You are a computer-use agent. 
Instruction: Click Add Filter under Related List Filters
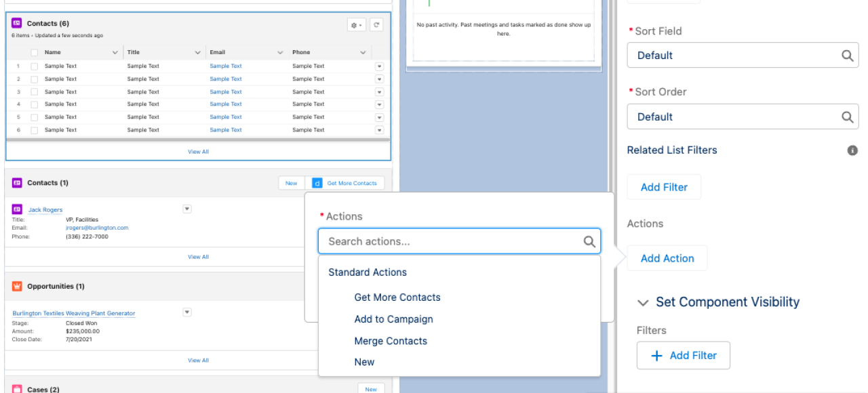(x=664, y=187)
